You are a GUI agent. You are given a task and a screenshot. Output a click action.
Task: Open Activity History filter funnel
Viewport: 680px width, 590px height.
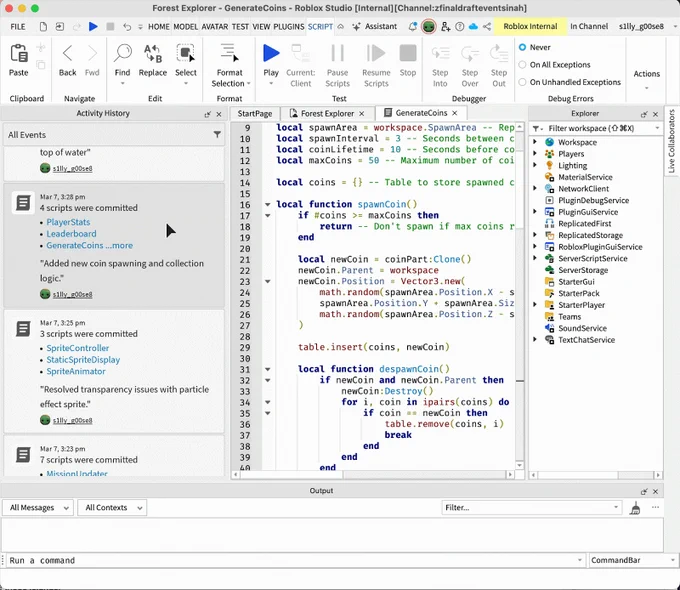coord(217,134)
